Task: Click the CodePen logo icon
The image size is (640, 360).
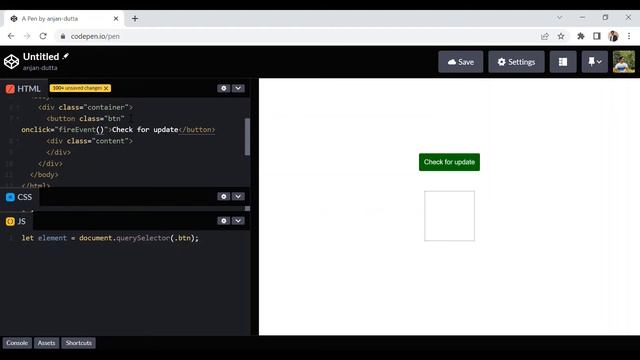Action: coord(11,62)
